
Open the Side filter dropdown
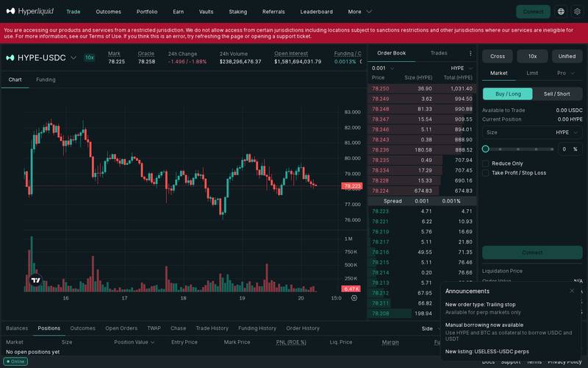pyautogui.click(x=430, y=328)
